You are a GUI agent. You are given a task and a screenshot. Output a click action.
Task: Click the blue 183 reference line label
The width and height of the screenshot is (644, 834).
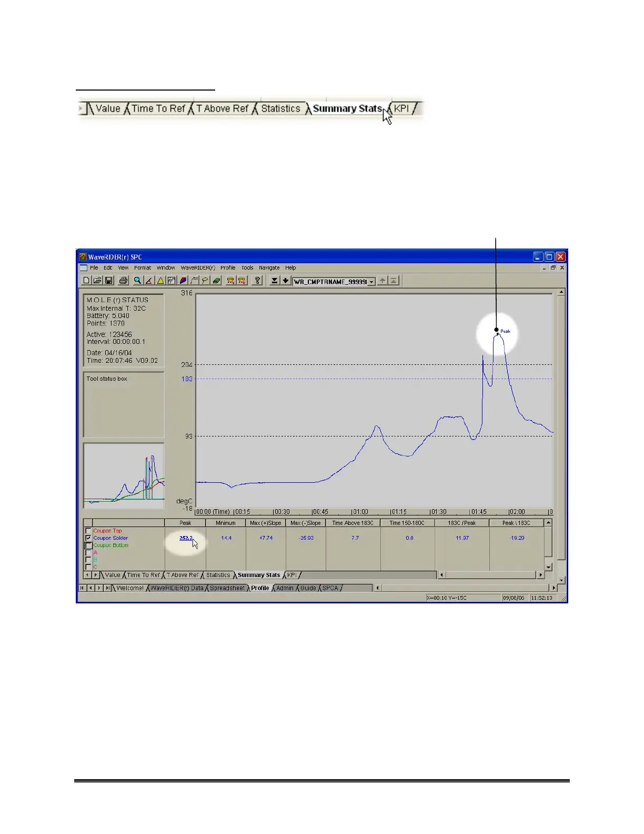tap(187, 379)
